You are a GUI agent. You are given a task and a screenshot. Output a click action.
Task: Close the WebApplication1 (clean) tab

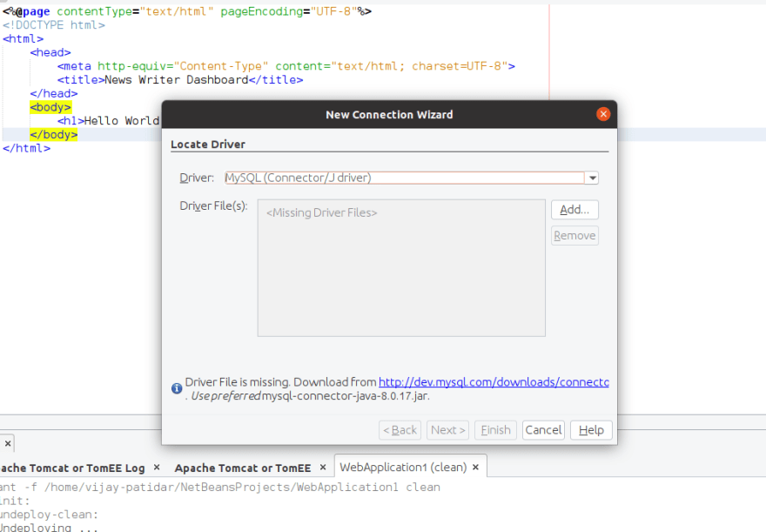pyautogui.click(x=476, y=467)
